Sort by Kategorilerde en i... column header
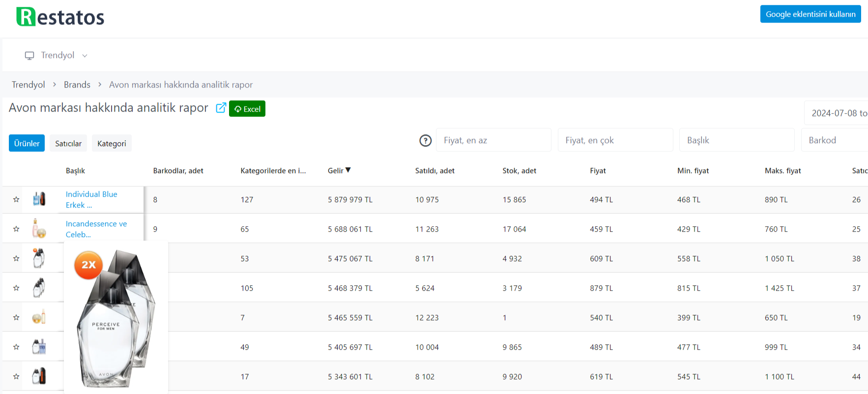The height and width of the screenshot is (394, 868). pyautogui.click(x=273, y=171)
